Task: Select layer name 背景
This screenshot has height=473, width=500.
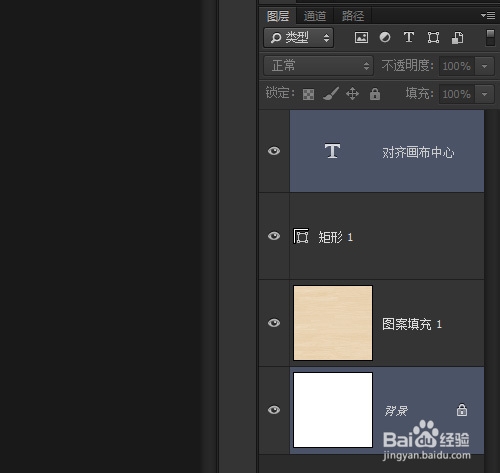Action: [x=396, y=411]
